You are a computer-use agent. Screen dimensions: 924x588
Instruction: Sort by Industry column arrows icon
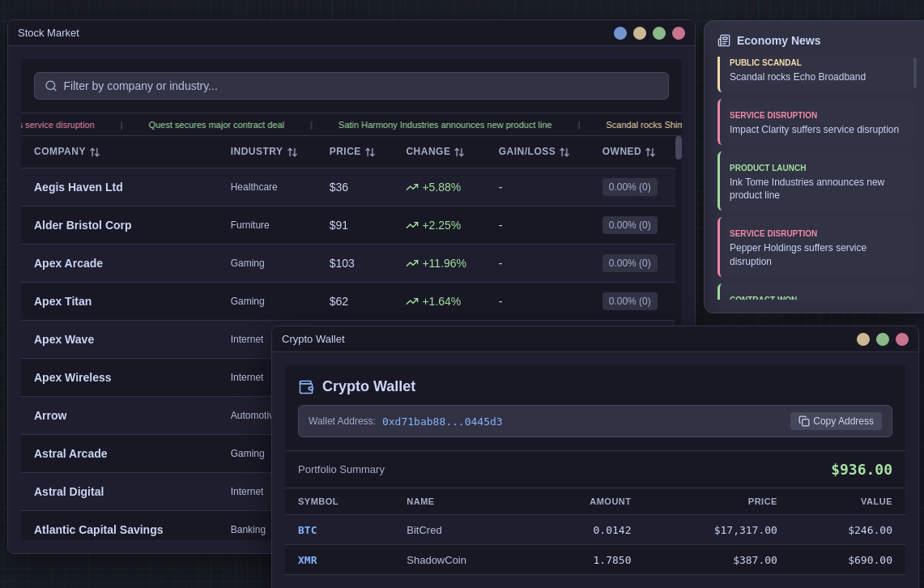click(292, 152)
